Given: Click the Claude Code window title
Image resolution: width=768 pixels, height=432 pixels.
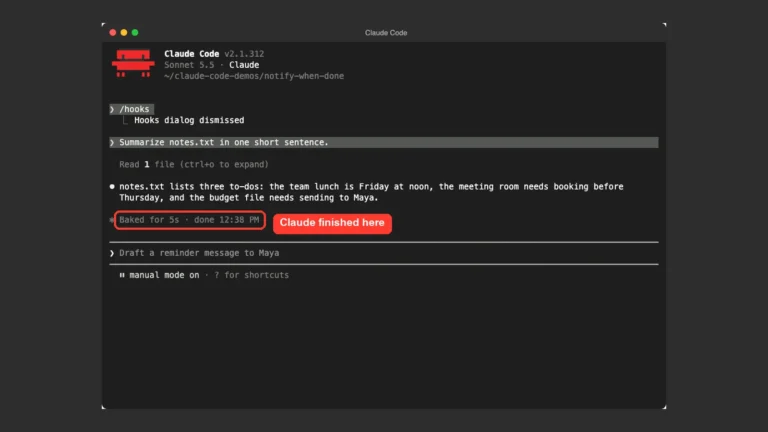Looking at the screenshot, I should coord(386,33).
